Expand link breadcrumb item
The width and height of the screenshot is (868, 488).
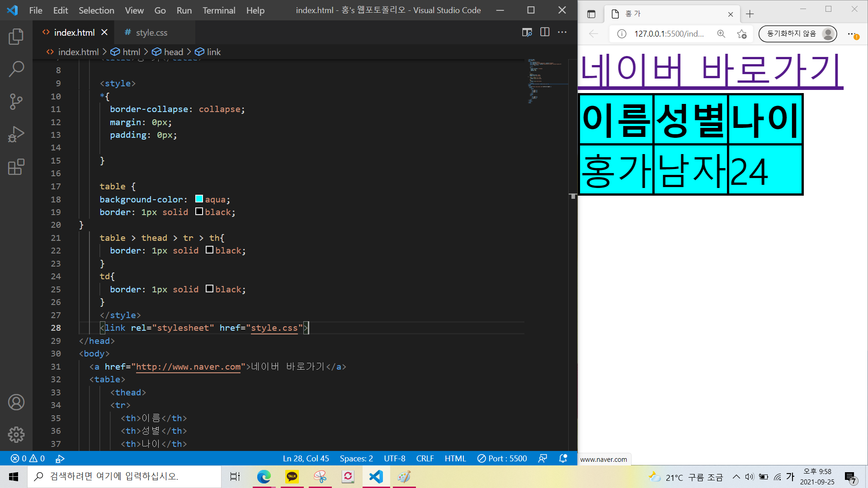(208, 52)
